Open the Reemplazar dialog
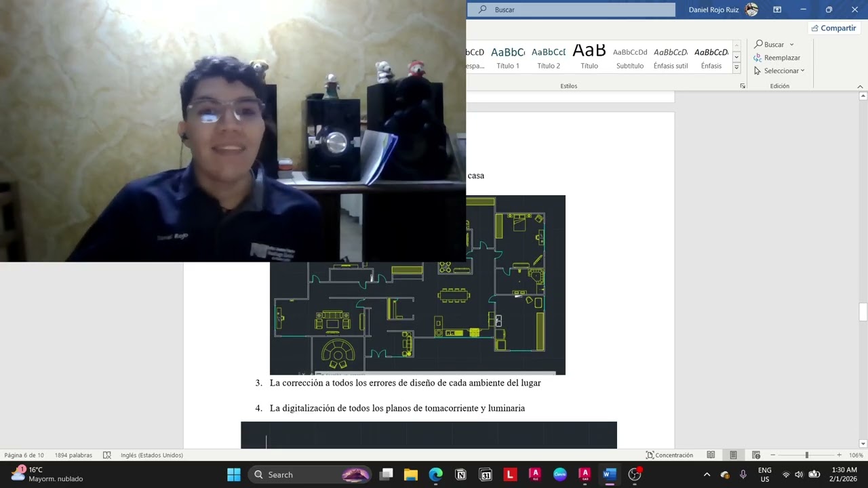 (x=777, y=58)
